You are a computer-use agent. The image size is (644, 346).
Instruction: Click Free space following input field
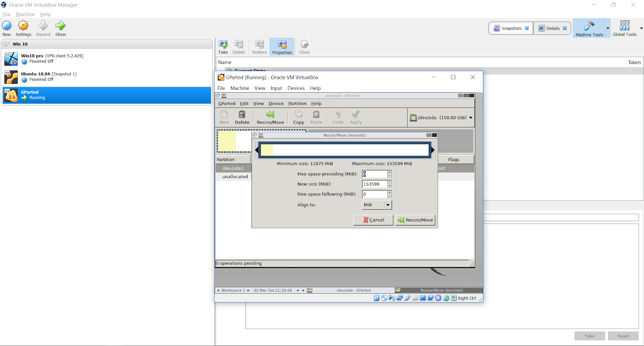coord(374,194)
